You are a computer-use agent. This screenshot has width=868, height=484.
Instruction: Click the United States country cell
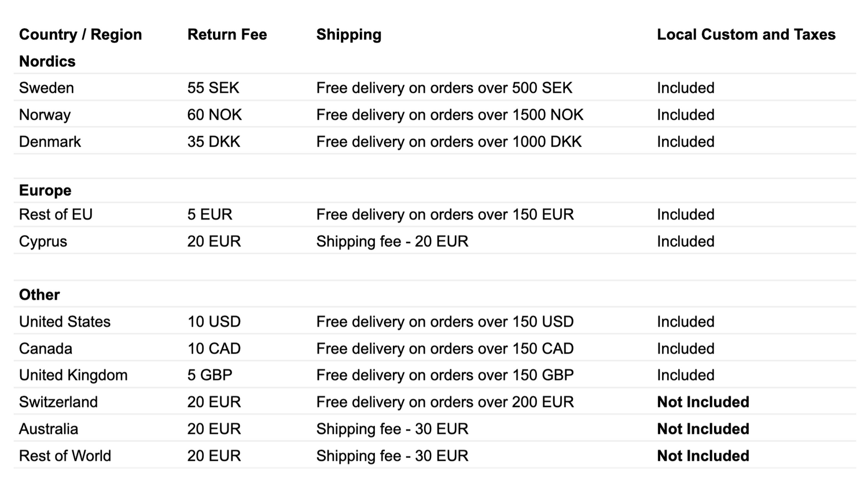(64, 322)
